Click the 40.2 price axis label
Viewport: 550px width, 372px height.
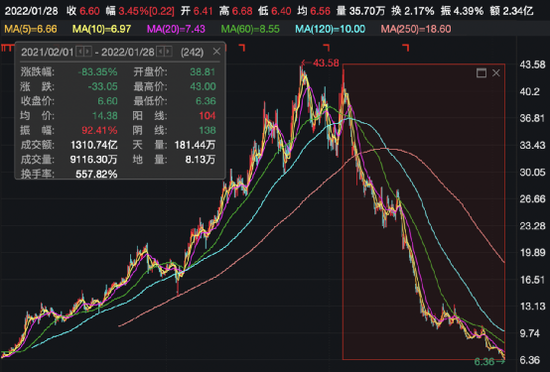530,92
